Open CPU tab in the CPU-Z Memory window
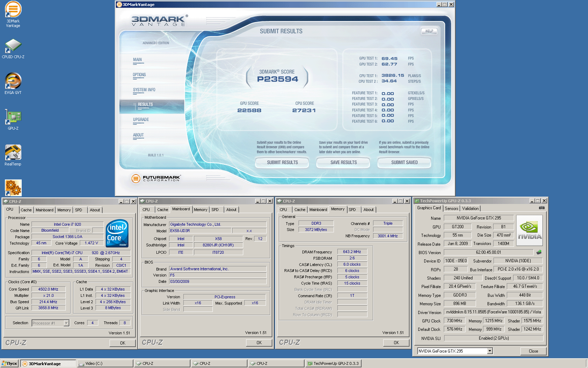The width and height of the screenshot is (588, 368). tap(283, 210)
